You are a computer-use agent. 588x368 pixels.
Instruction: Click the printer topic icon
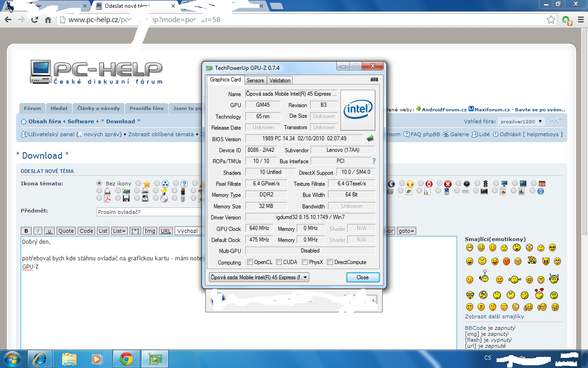[x=145, y=191]
